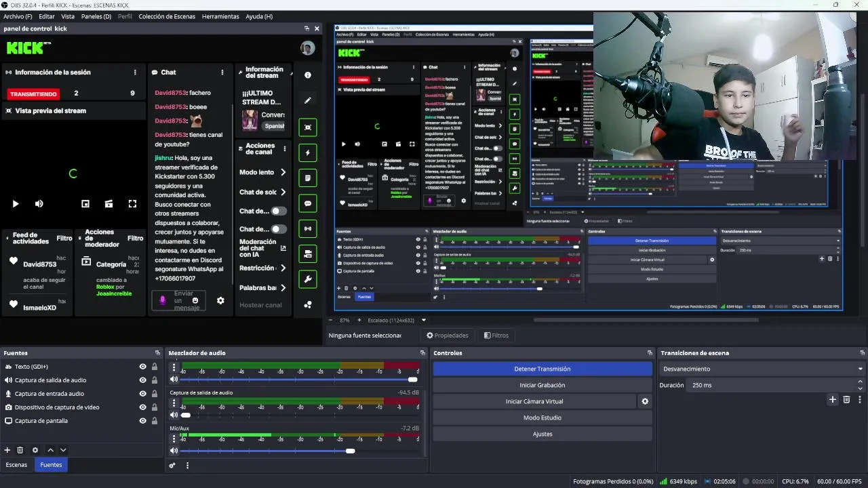Open the Herramientas menu
The image size is (868, 488).
point(220,16)
